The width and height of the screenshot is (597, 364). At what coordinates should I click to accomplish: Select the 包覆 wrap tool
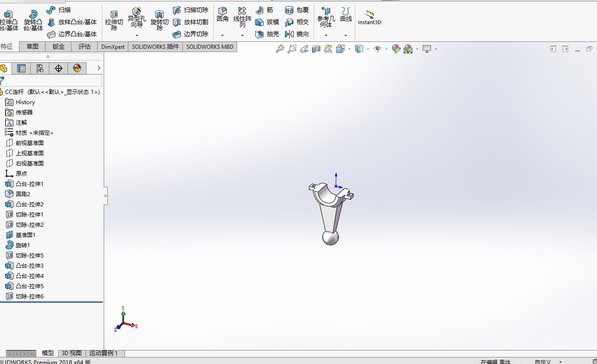coord(297,10)
